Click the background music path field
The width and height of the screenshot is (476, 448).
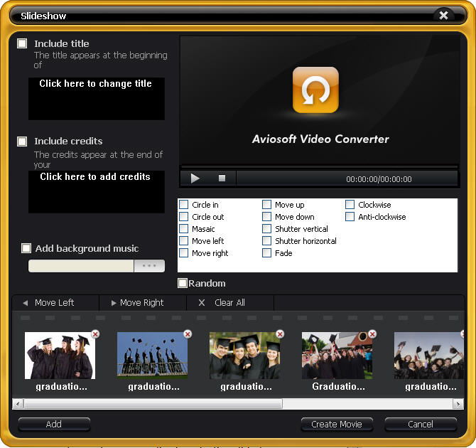tap(81, 266)
